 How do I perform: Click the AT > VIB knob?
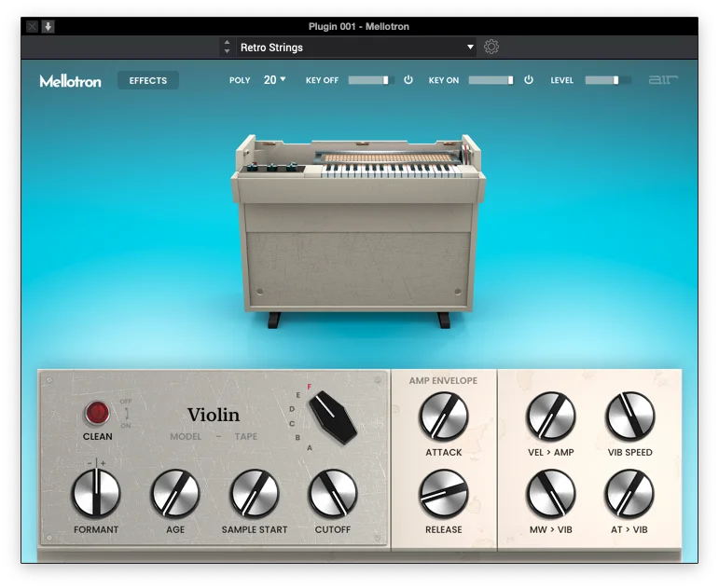coord(630,494)
